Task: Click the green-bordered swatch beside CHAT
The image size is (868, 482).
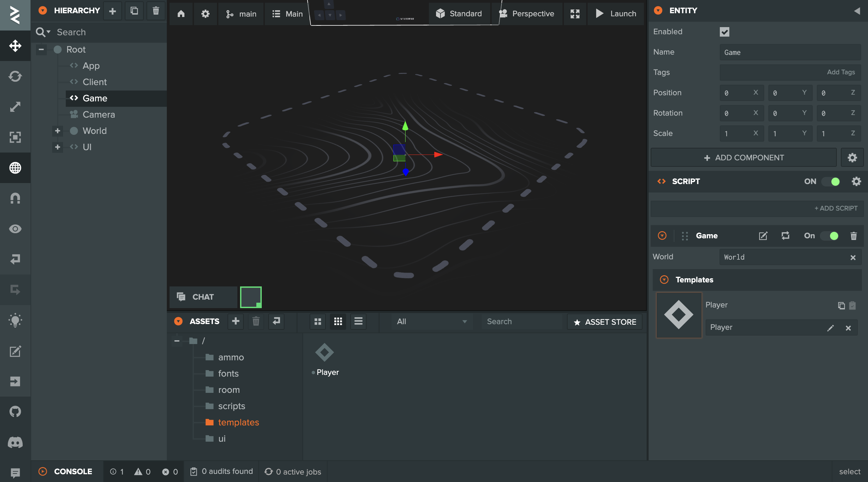Action: click(x=251, y=297)
